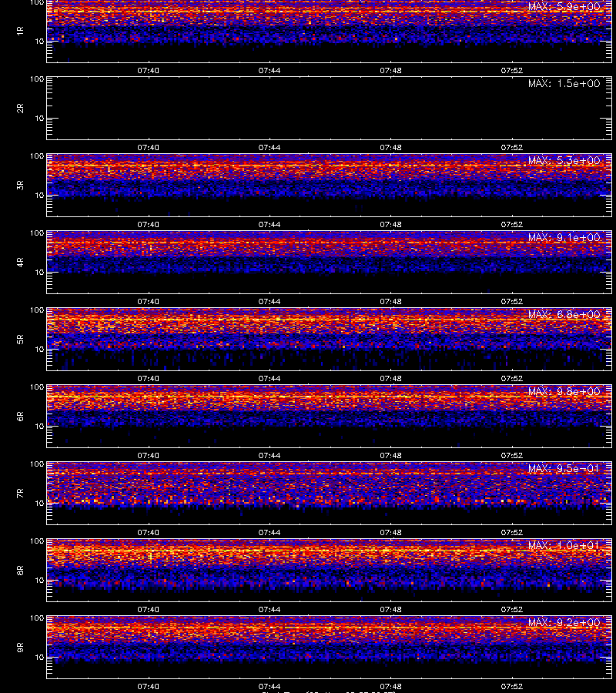
Task: Click the 100 y-axis tick label of 2R panel
Action: (37, 79)
